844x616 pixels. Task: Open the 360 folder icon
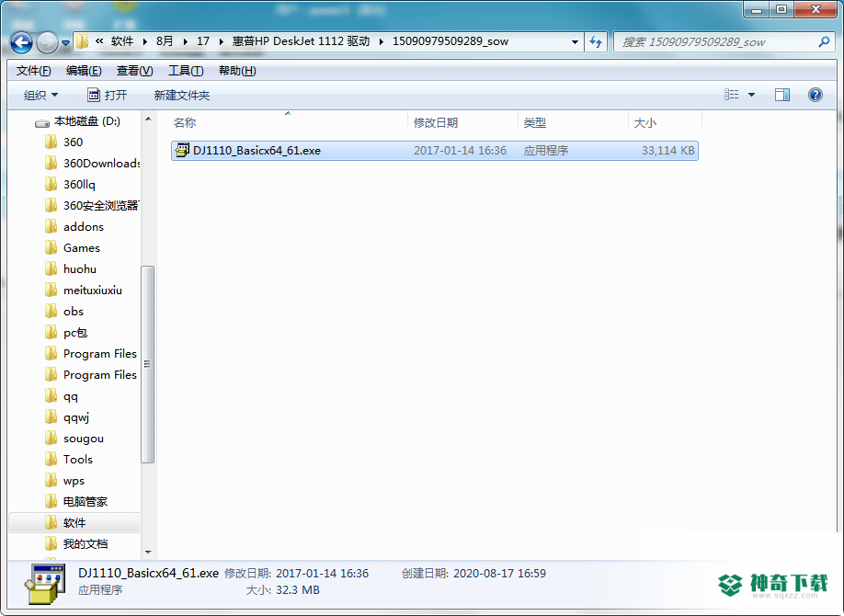click(51, 143)
